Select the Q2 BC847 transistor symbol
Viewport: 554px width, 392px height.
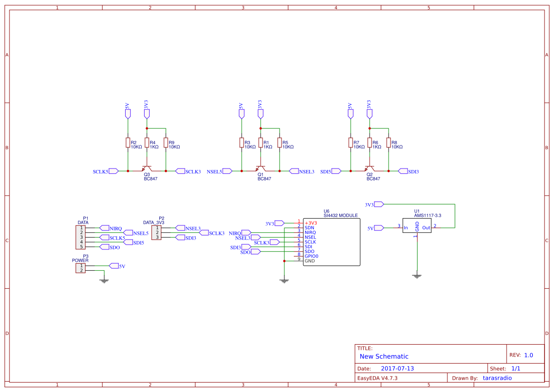point(370,168)
